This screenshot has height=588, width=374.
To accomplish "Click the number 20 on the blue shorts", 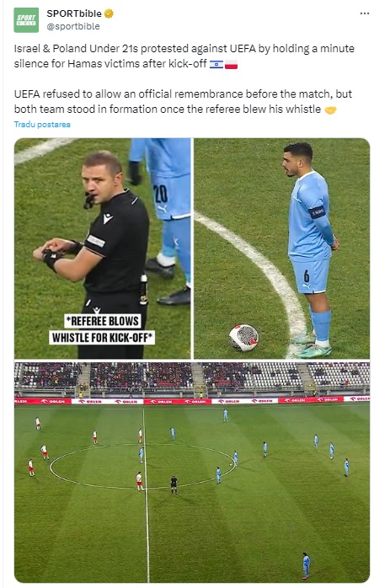I will (161, 194).
